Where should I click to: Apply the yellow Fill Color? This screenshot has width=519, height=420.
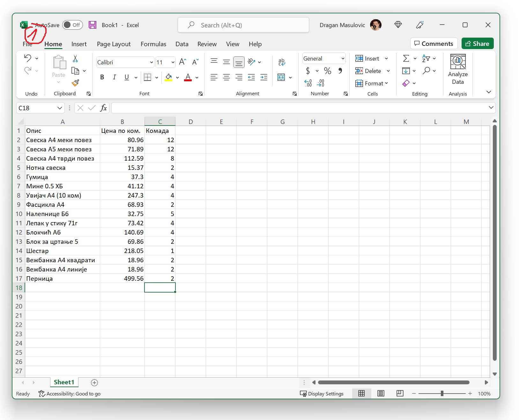coord(168,77)
